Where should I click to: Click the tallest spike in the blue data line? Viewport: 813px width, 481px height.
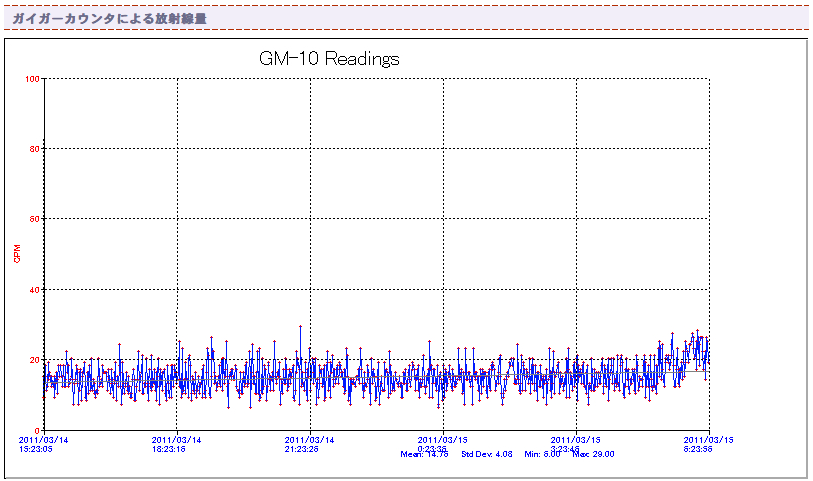coord(299,327)
